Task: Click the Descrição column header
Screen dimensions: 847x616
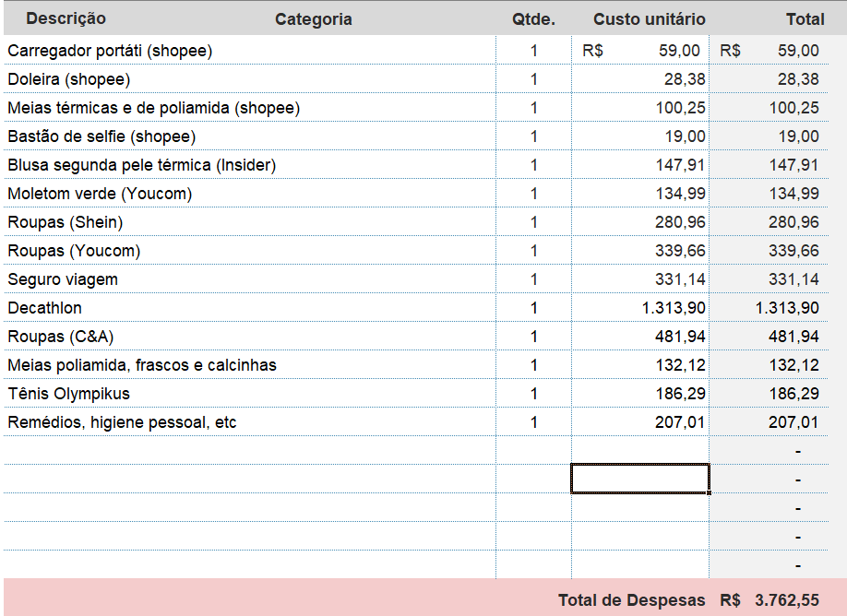Action: [66, 18]
